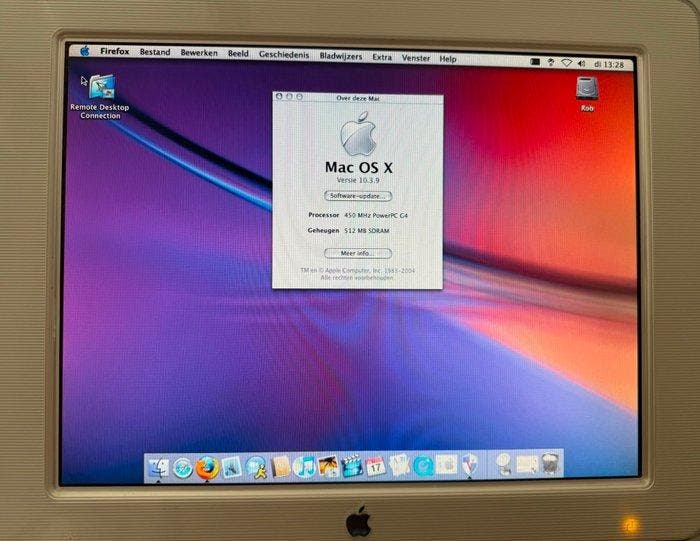Click stacked papers icon next to iCal
Image resolution: width=700 pixels, height=541 pixels.
point(399,466)
